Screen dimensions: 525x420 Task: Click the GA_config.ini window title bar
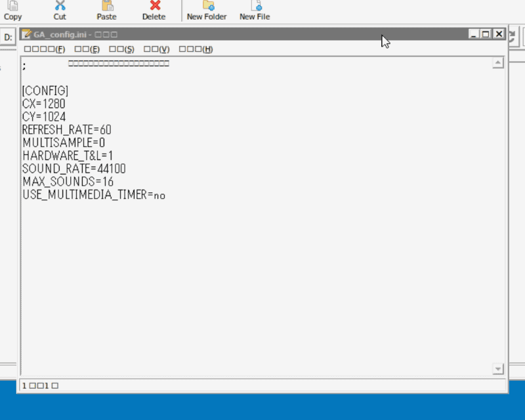(x=262, y=33)
